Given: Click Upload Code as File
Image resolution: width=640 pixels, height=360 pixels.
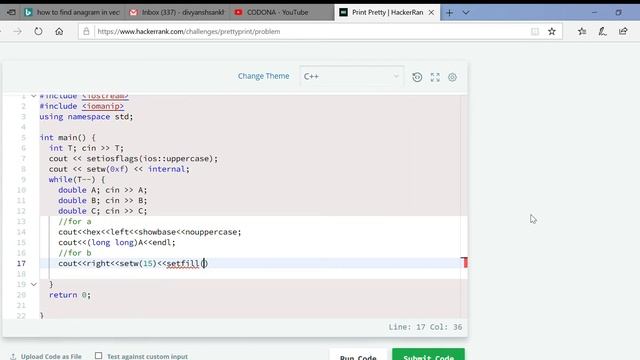Looking at the screenshot, I should [46, 356].
